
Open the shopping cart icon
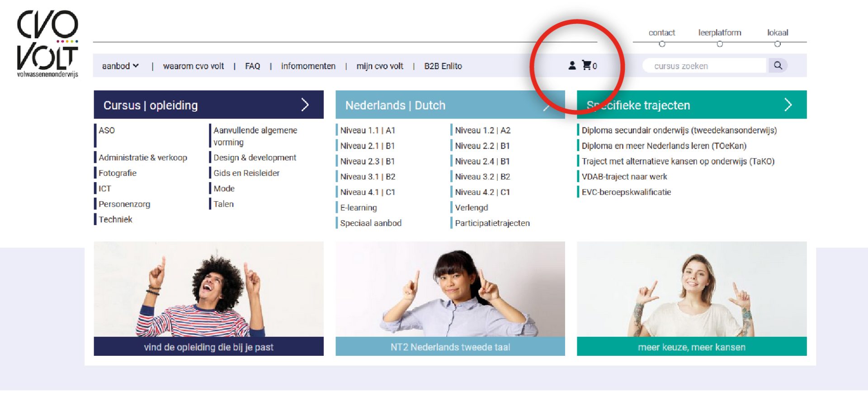coord(586,66)
